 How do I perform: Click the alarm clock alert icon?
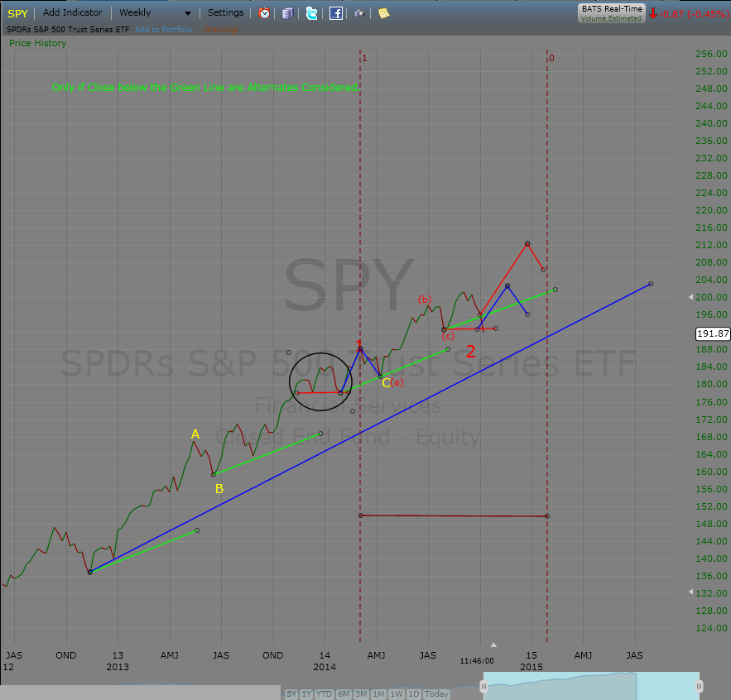click(x=264, y=13)
